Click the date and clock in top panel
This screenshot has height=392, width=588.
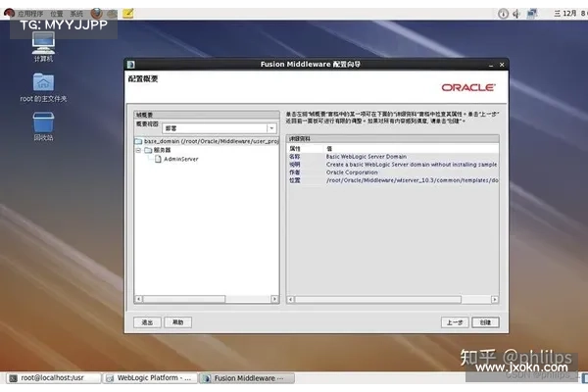[x=570, y=14]
